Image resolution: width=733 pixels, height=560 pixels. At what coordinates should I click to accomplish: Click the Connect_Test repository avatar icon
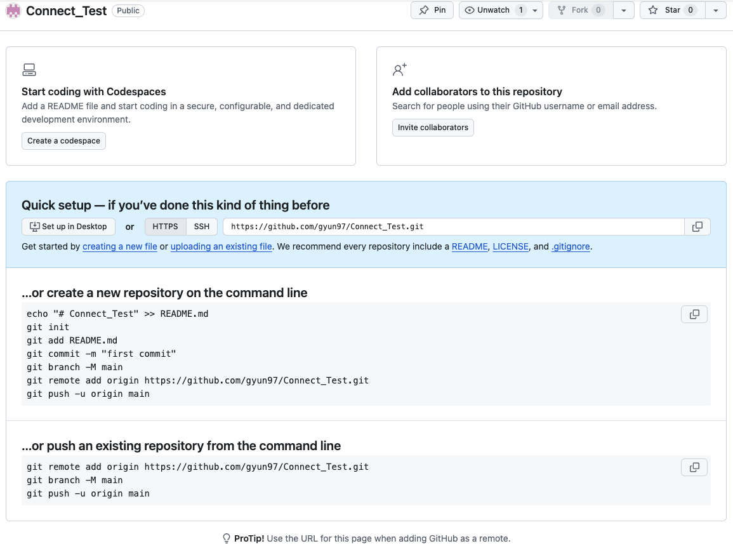[x=13, y=11]
